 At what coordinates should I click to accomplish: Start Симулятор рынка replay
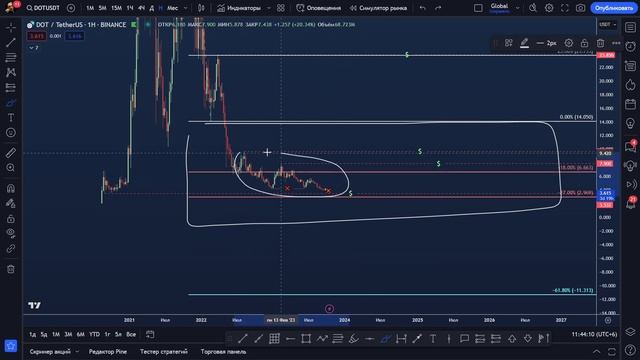[x=378, y=8]
